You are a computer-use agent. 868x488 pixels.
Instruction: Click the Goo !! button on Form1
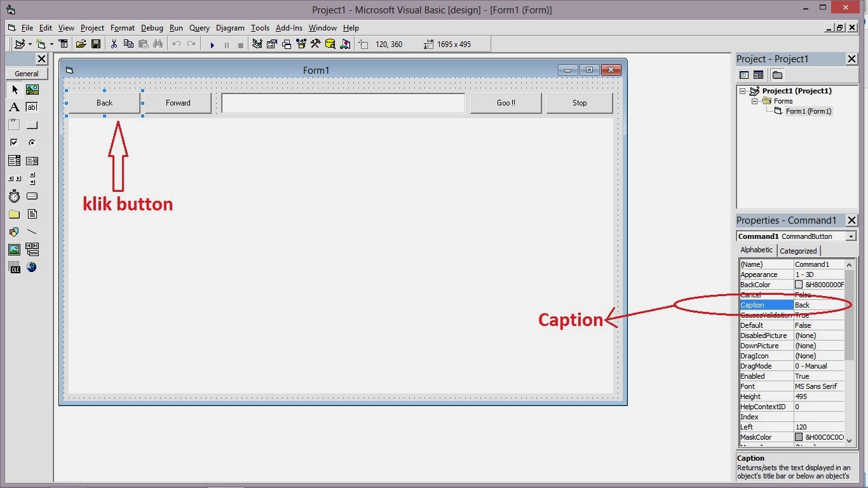pyautogui.click(x=506, y=103)
